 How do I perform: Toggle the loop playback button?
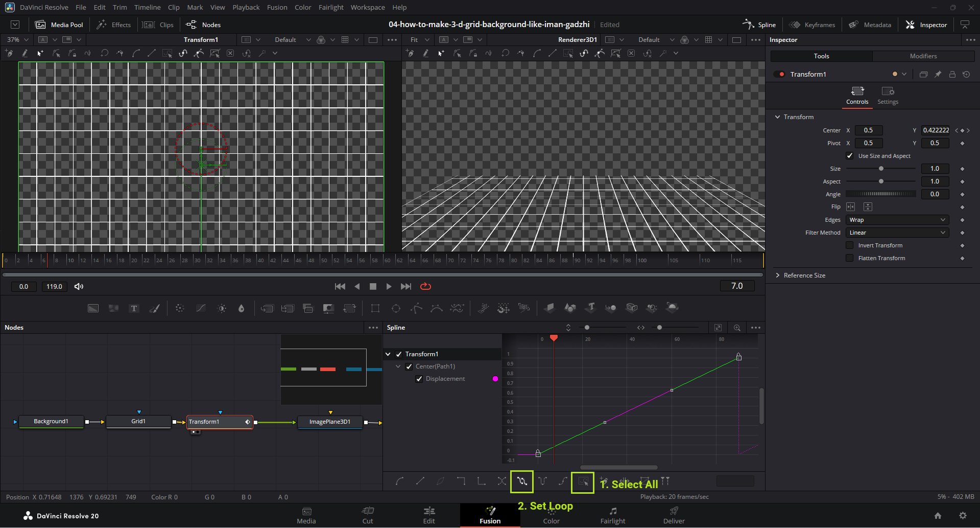425,286
